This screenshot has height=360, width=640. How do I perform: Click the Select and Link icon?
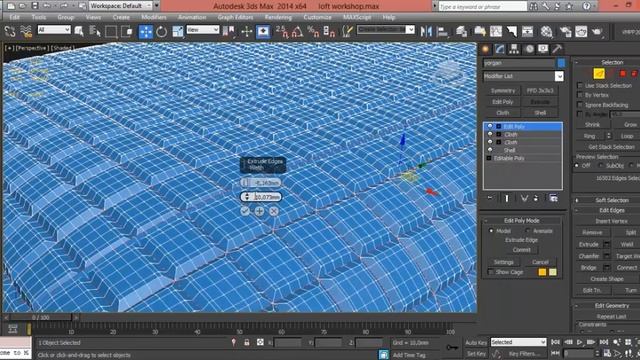(10, 31)
